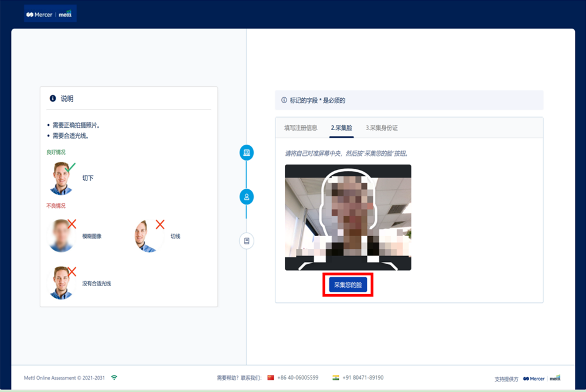Viewport: 586px width, 392px height.
Task: Click the red X on 切线 example
Action: 159,224
